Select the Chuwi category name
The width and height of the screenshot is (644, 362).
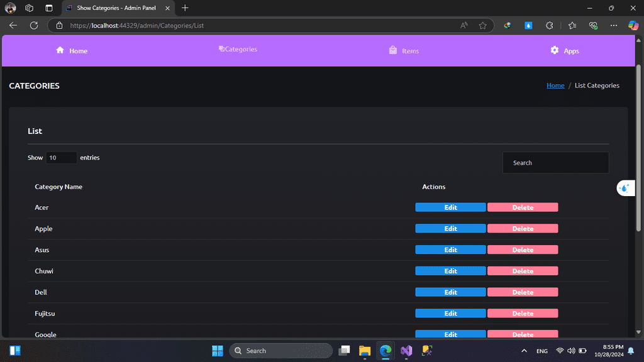44,271
